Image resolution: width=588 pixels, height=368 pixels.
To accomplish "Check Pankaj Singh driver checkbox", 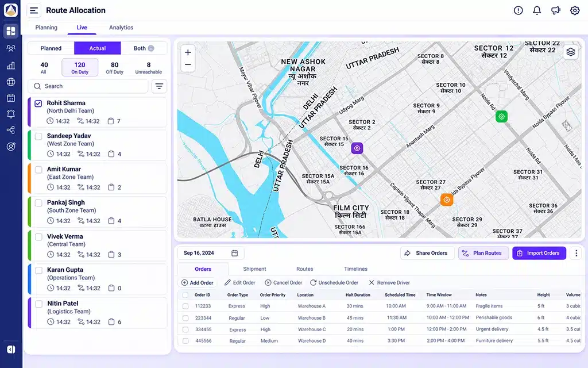I will pos(38,203).
